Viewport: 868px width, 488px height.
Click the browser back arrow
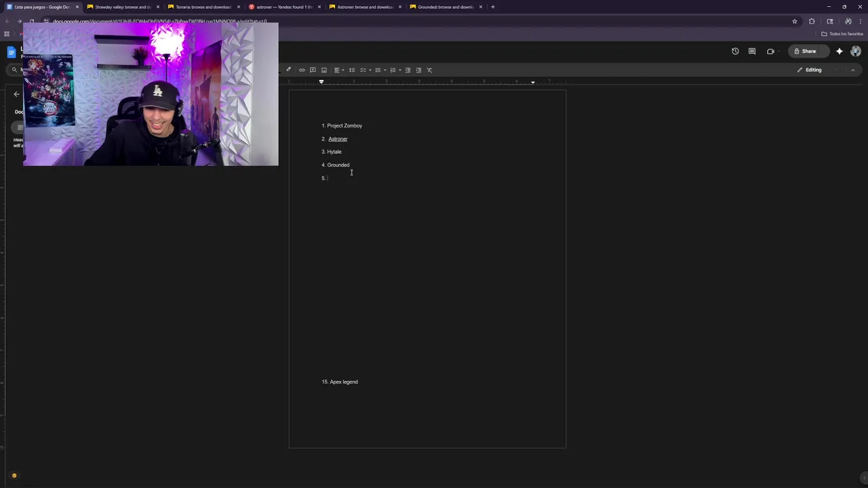click(x=7, y=21)
